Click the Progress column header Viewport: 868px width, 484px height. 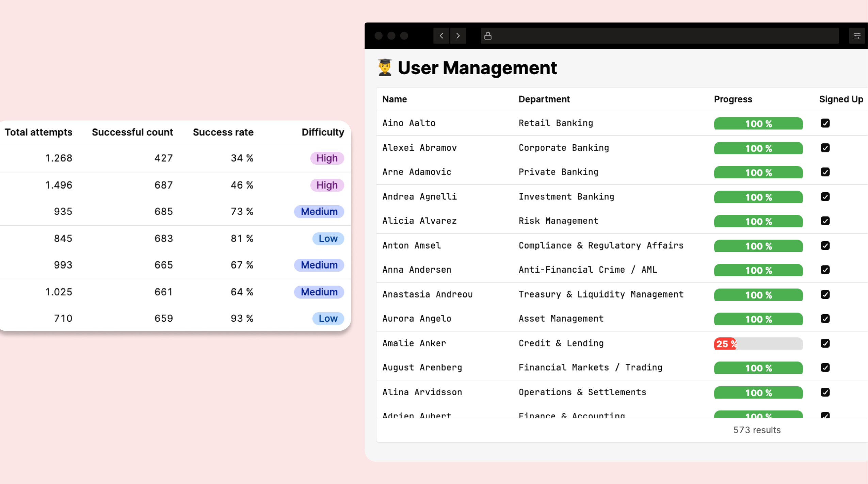pyautogui.click(x=733, y=99)
